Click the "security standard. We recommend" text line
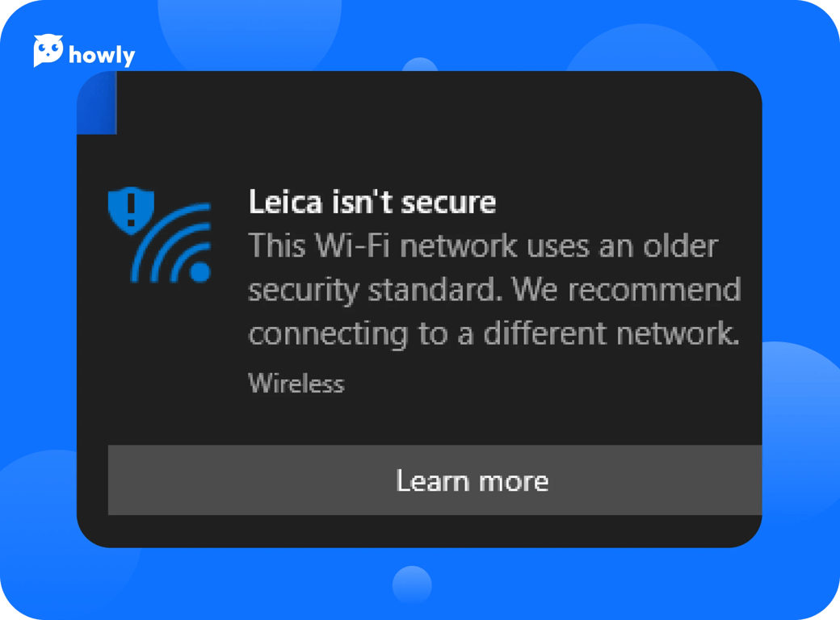Screen dimensions: 840x620 point(493,290)
